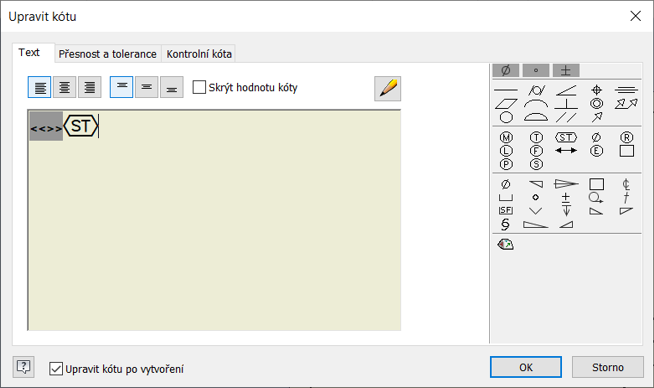Insert the gray degree symbol button
654x388 pixels.
point(536,71)
